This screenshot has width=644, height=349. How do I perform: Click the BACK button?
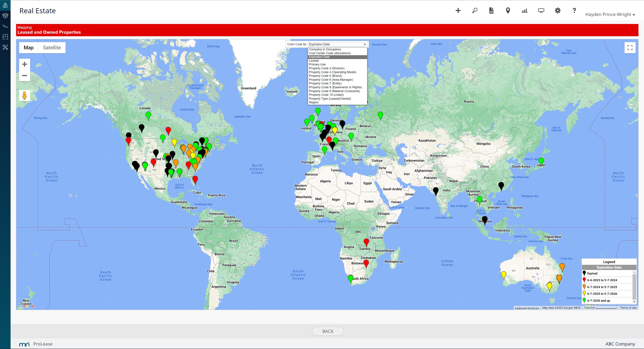click(328, 331)
